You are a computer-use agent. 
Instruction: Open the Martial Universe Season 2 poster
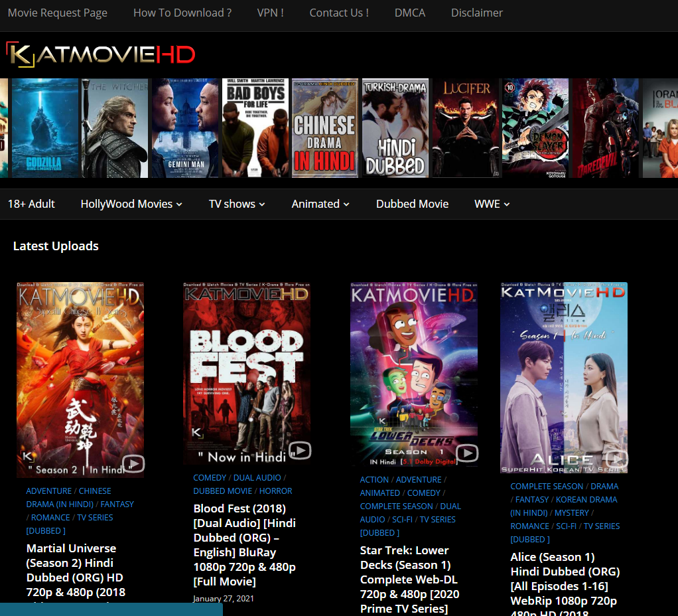pyautogui.click(x=80, y=380)
